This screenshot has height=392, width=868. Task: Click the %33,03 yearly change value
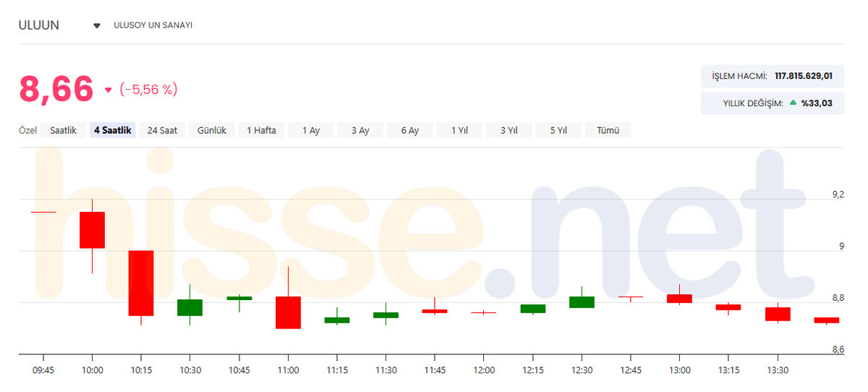[817, 103]
